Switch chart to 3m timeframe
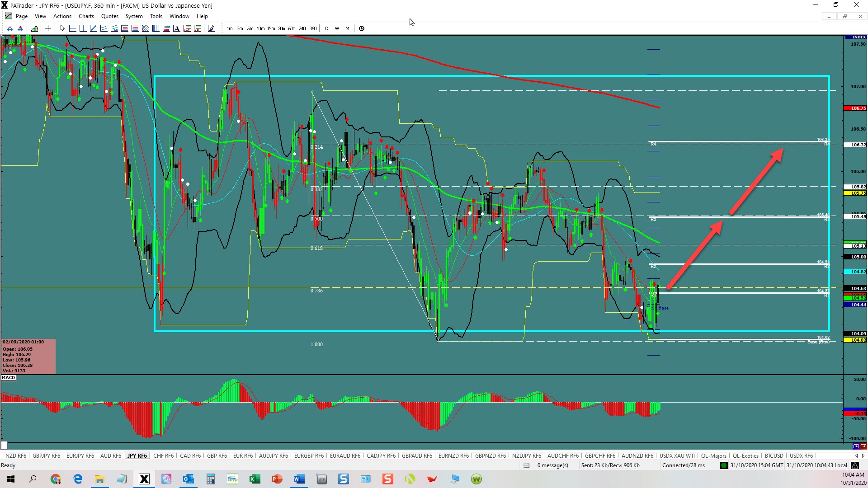Image resolution: width=868 pixels, height=488 pixels. pyautogui.click(x=240, y=28)
